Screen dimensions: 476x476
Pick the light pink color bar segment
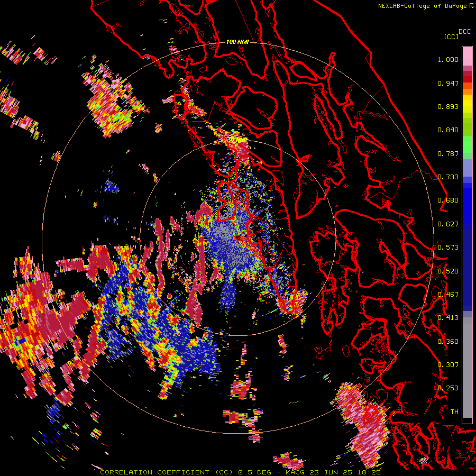[x=467, y=56]
